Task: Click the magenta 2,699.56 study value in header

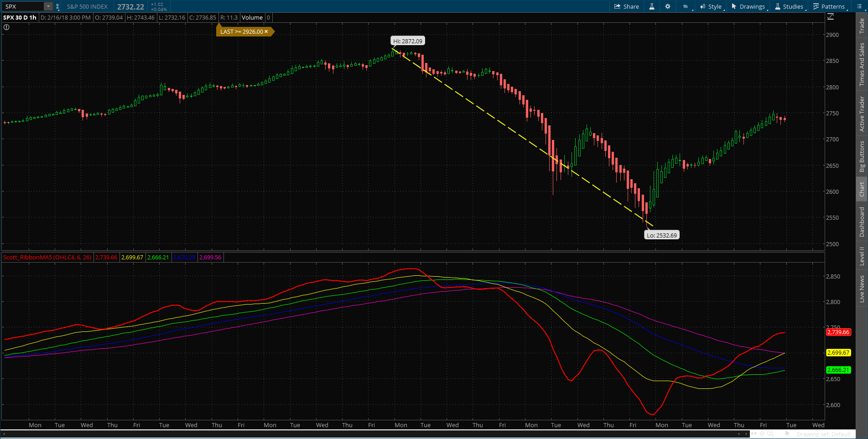Action: pyautogui.click(x=210, y=258)
